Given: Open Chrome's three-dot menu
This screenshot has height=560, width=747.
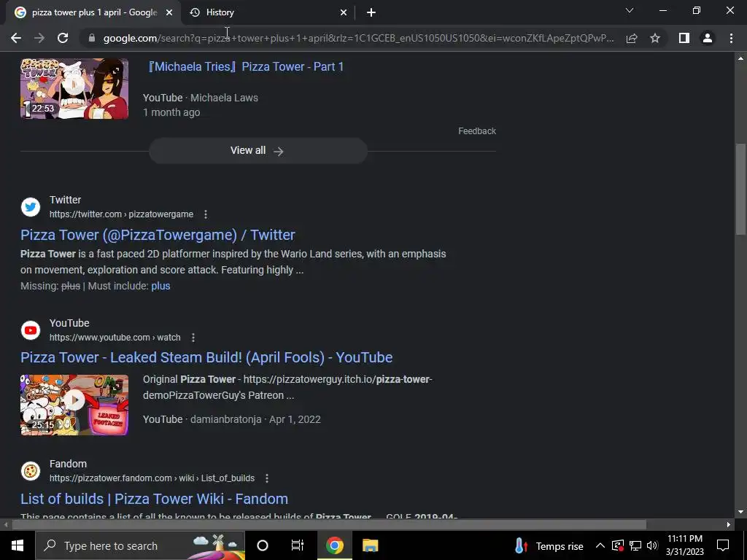Looking at the screenshot, I should tap(731, 38).
